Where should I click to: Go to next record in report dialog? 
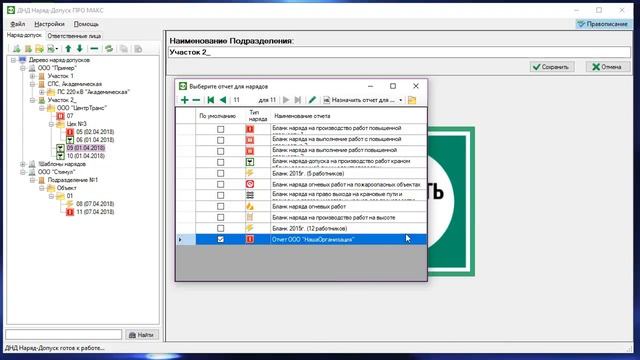[286, 100]
